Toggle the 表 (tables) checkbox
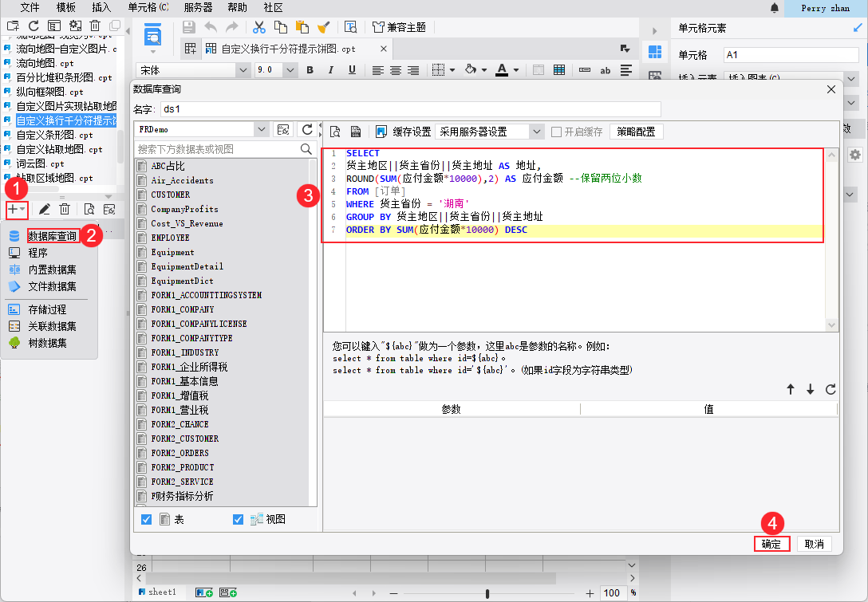Screen dimensions: 868x602 click(146, 520)
